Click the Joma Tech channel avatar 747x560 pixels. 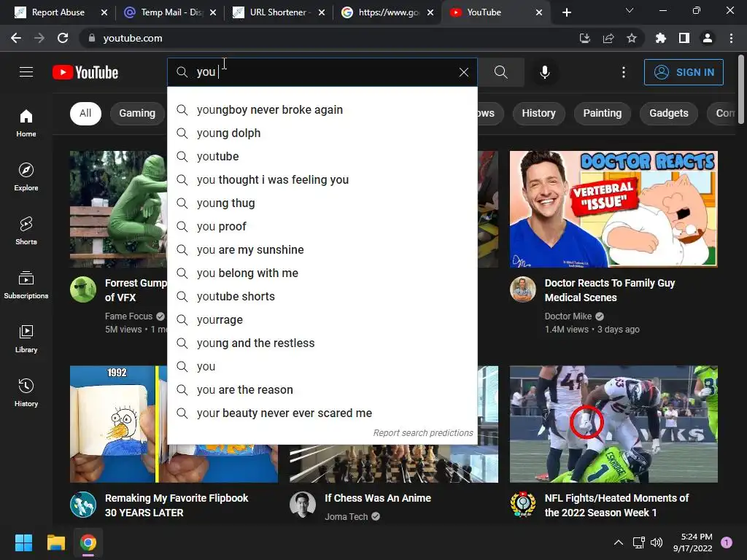[303, 505]
